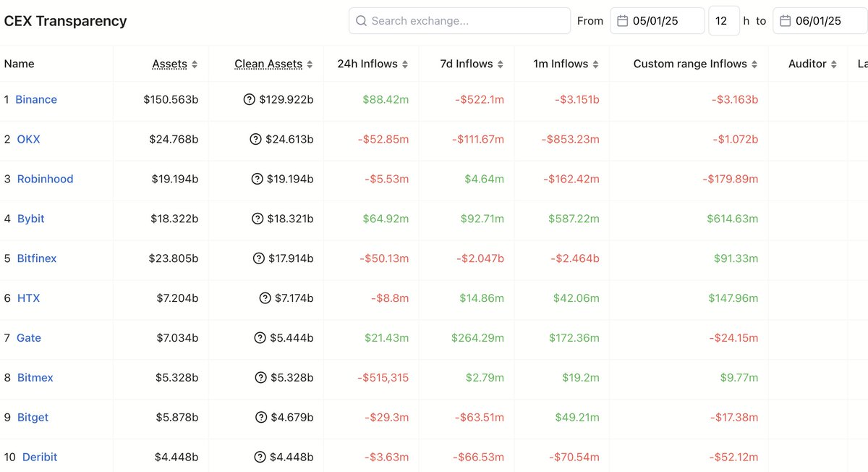Select Gate clean assets $5.444b

292,338
